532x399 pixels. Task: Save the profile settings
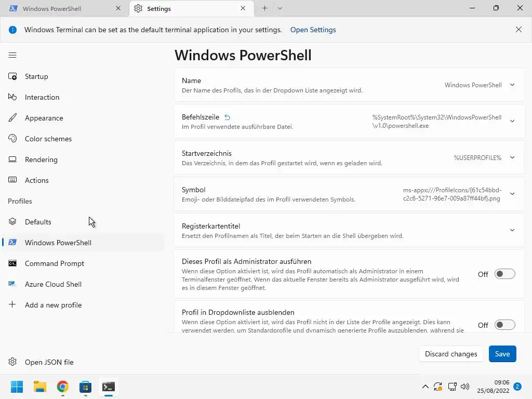(502, 354)
